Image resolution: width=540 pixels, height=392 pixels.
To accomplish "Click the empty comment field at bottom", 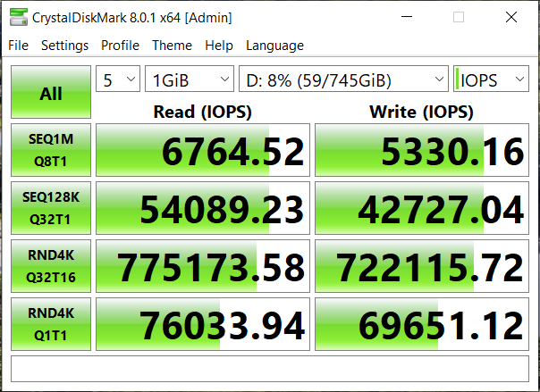I will 269,368.
